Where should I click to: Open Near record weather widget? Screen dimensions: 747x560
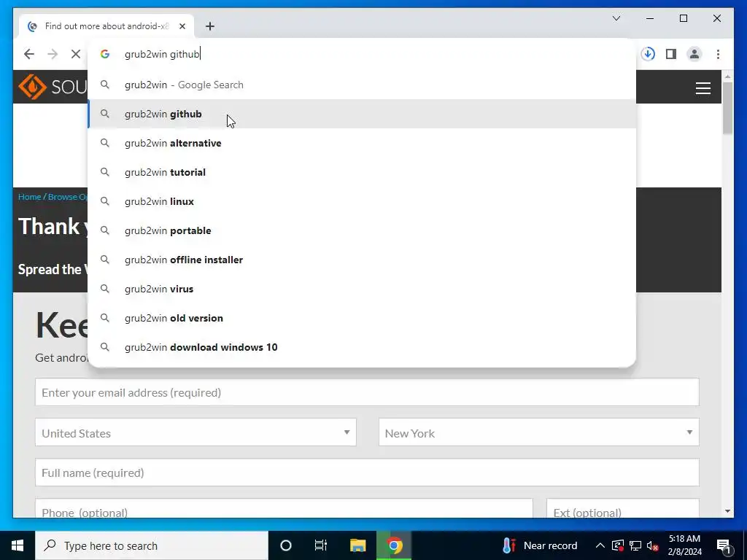pos(540,545)
